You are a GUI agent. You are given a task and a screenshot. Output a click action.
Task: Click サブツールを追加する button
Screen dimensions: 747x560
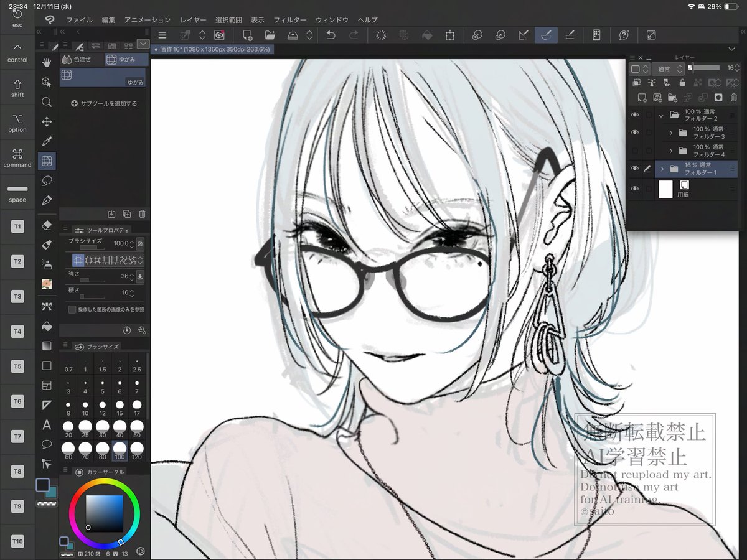[x=104, y=103]
